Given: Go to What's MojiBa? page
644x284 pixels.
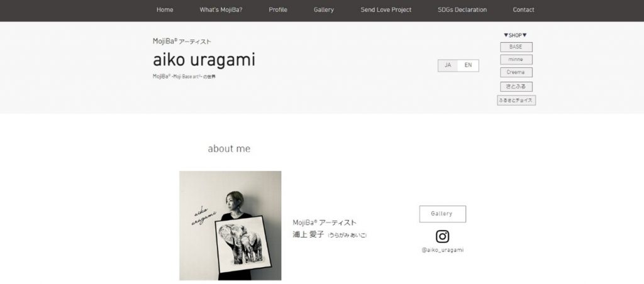Looking at the screenshot, I should (221, 10).
